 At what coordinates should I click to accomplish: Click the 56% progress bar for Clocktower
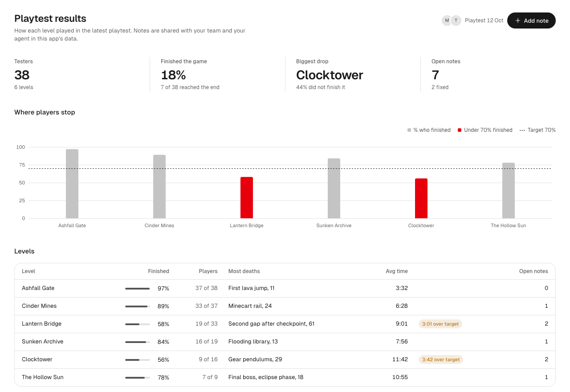click(x=138, y=359)
